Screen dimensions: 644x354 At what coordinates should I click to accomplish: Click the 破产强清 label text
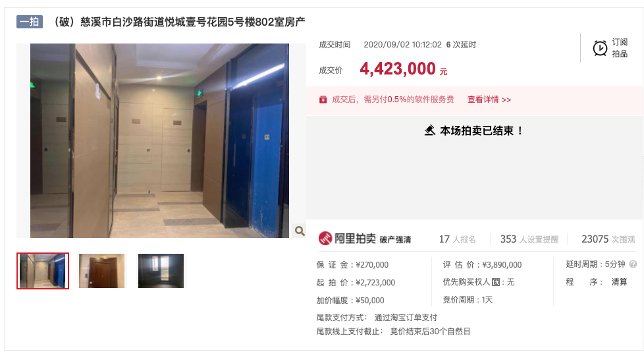[x=394, y=240]
